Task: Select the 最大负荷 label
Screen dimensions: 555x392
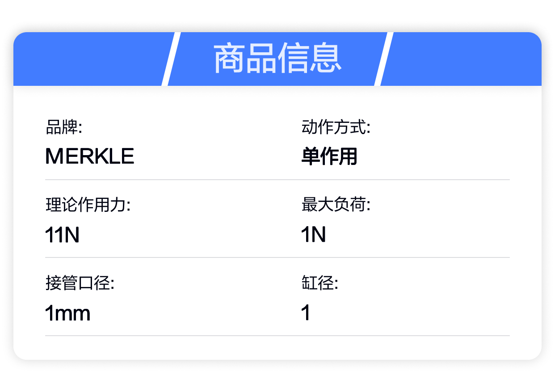Action: [336, 206]
